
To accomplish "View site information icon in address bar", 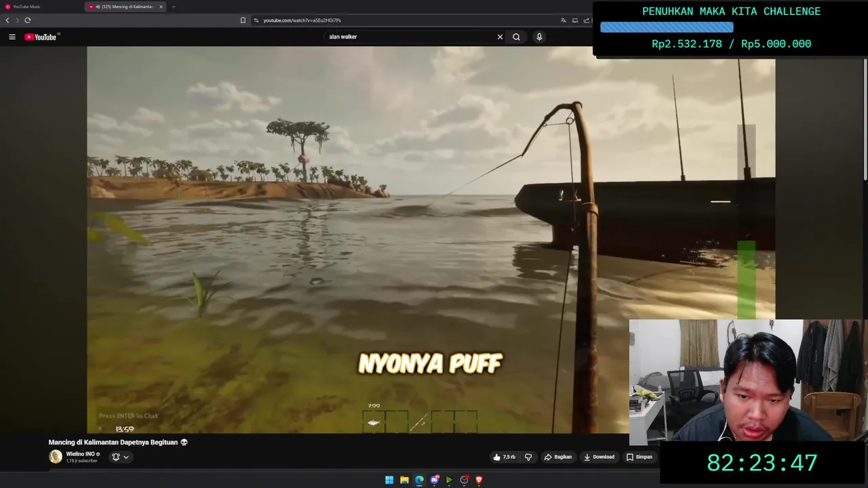I will pos(256,20).
